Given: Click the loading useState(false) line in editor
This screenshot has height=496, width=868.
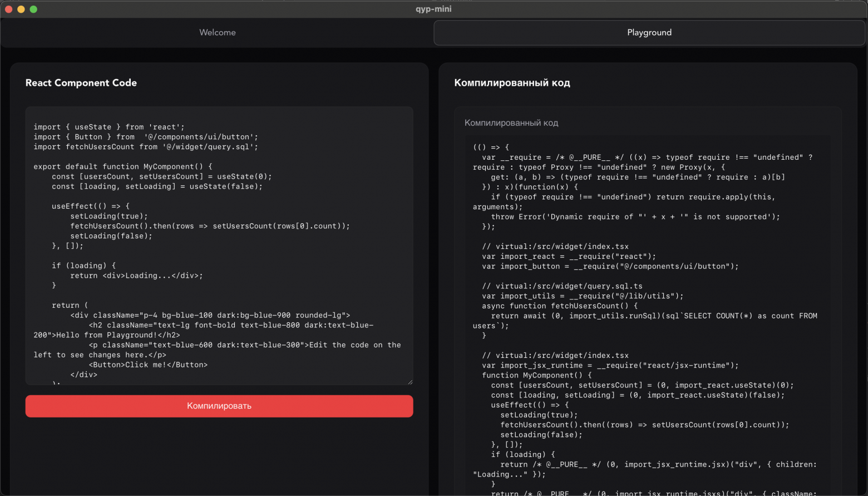Looking at the screenshot, I should [x=157, y=186].
